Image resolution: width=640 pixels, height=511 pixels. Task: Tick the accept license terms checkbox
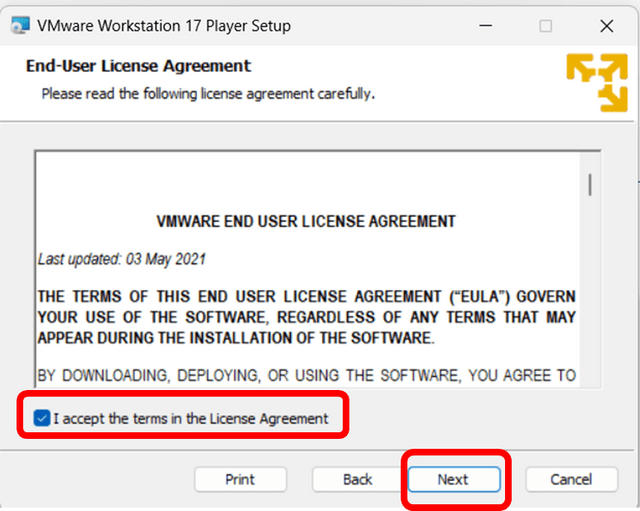coord(41,418)
